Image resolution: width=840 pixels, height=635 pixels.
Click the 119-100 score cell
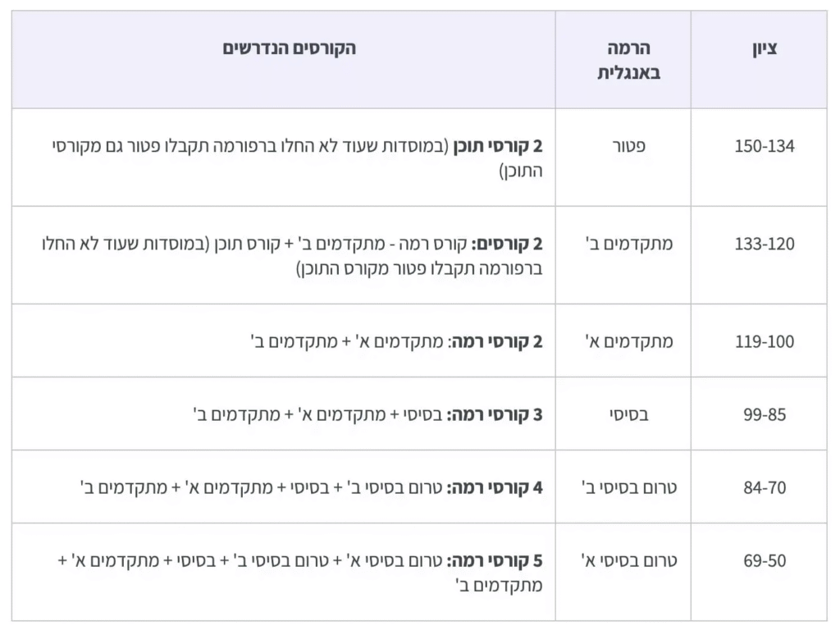[x=765, y=341]
